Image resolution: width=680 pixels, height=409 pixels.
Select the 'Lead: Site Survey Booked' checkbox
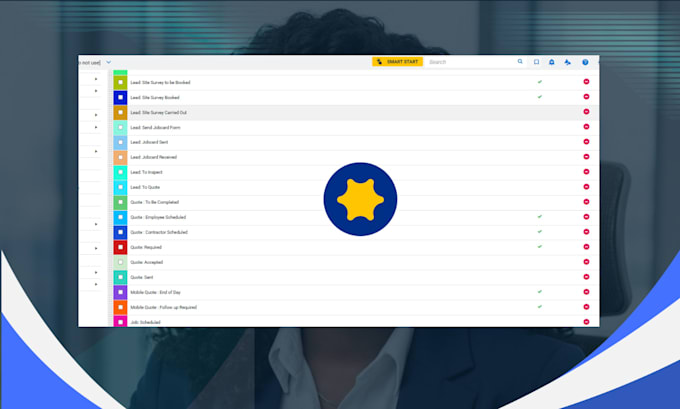click(x=121, y=97)
